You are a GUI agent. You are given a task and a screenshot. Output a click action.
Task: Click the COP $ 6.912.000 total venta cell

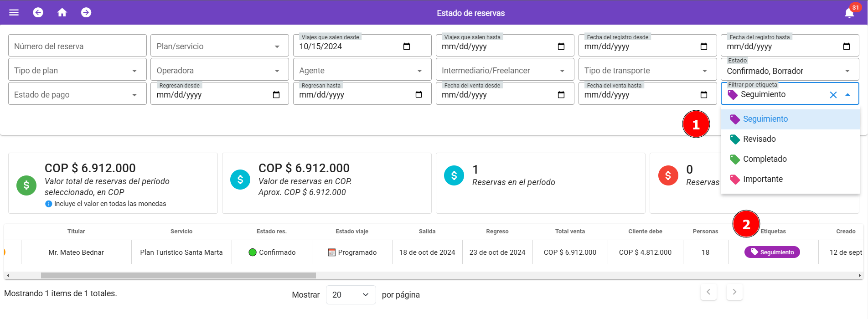(570, 252)
